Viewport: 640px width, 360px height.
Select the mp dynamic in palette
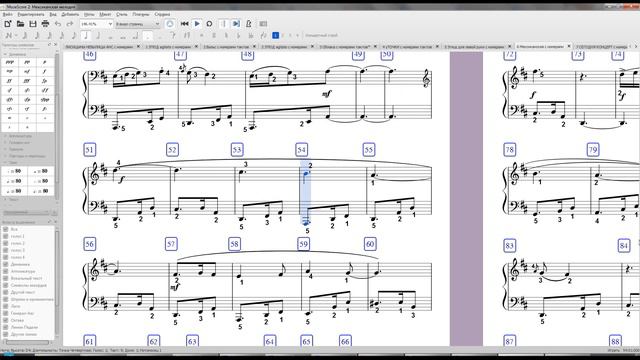(x=10, y=71)
